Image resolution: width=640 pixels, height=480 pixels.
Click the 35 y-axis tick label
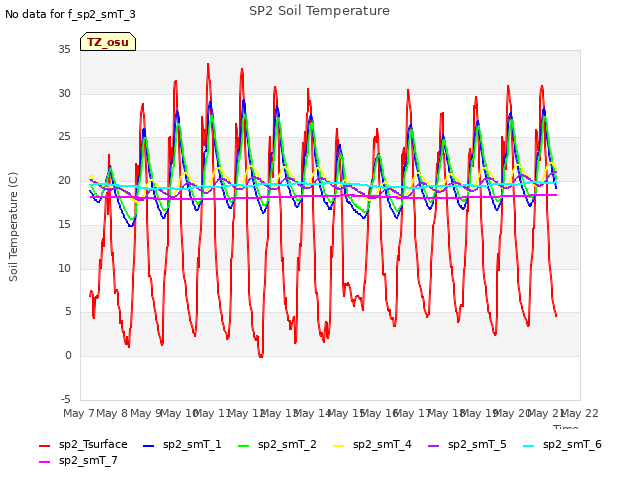pyautogui.click(x=64, y=49)
